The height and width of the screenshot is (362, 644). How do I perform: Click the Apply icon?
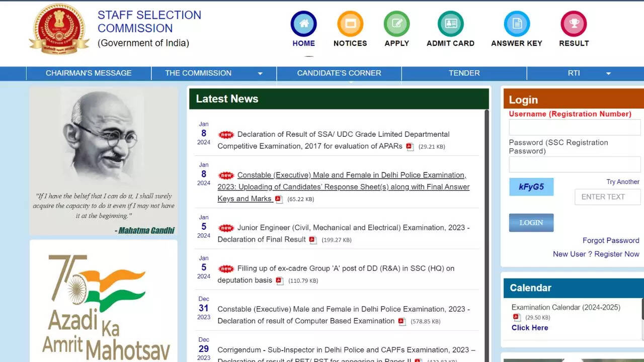tap(396, 24)
